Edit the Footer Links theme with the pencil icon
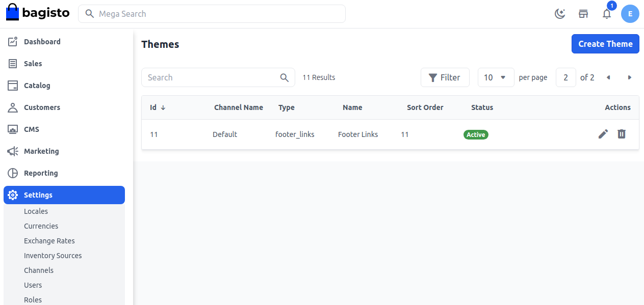This screenshot has width=644, height=305. pyautogui.click(x=603, y=134)
